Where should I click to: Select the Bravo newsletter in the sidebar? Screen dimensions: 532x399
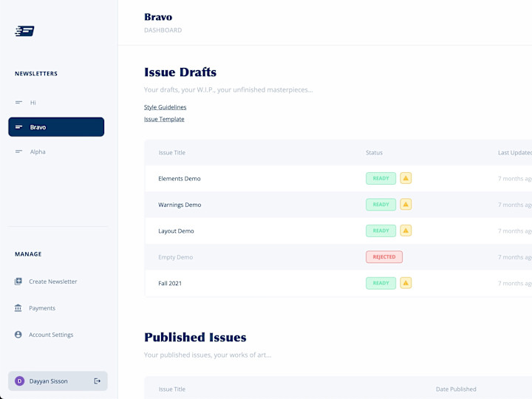pyautogui.click(x=56, y=127)
